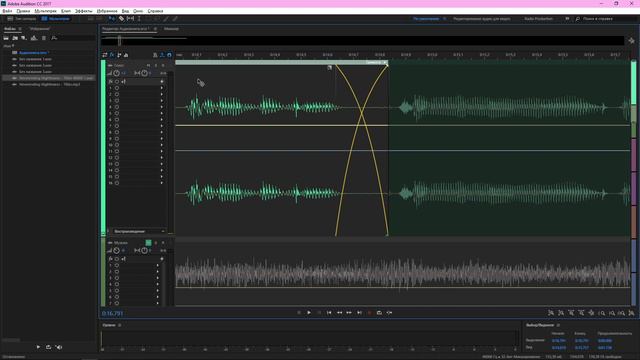This screenshot has height=360, width=640.
Task: Click Stop in transport controls
Action: 299,313
